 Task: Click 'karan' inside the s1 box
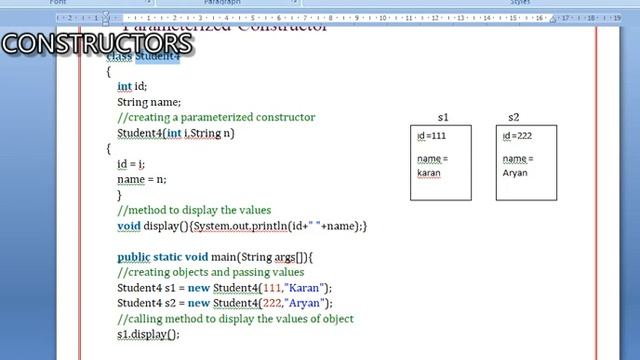click(429, 173)
